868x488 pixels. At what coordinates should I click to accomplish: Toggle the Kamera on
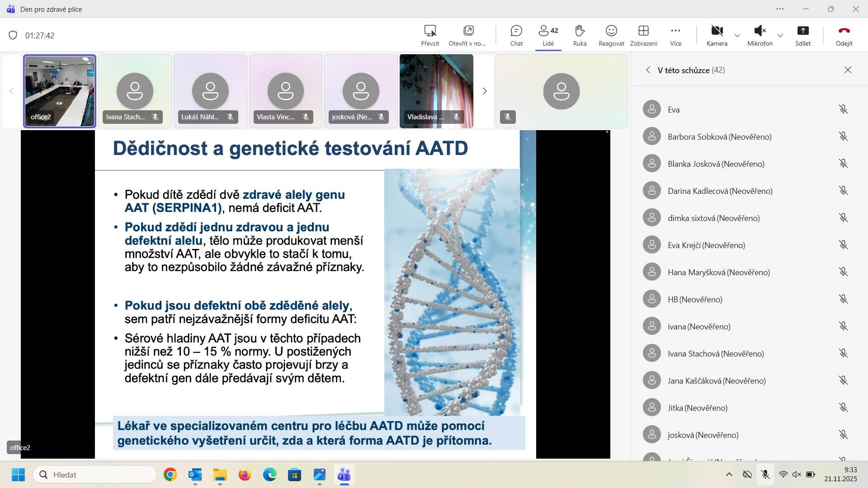point(717,31)
